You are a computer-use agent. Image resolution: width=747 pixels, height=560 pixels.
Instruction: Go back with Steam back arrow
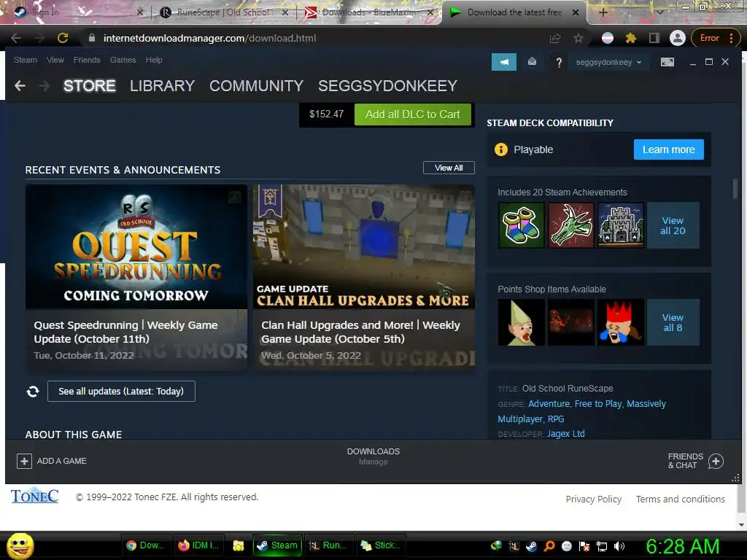(x=20, y=86)
